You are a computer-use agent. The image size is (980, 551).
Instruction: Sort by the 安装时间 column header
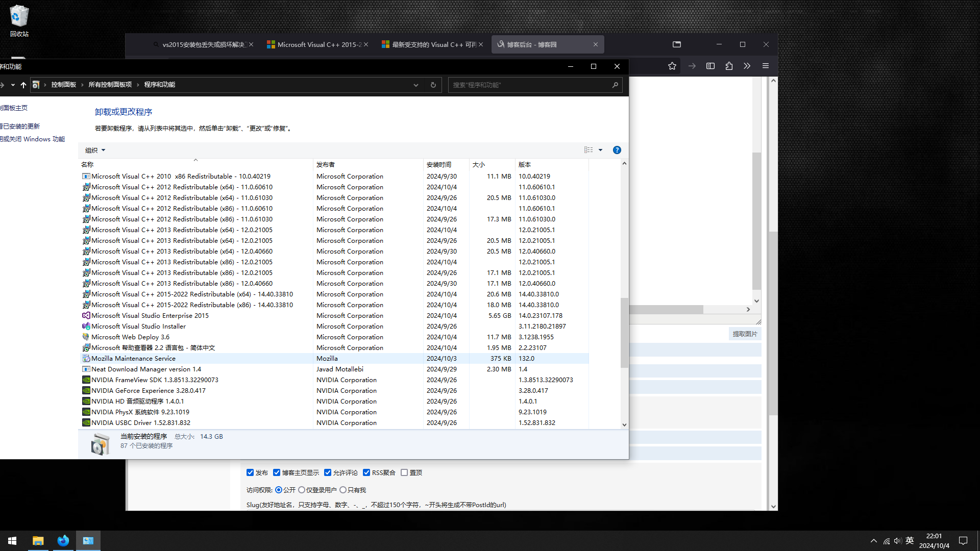(446, 164)
